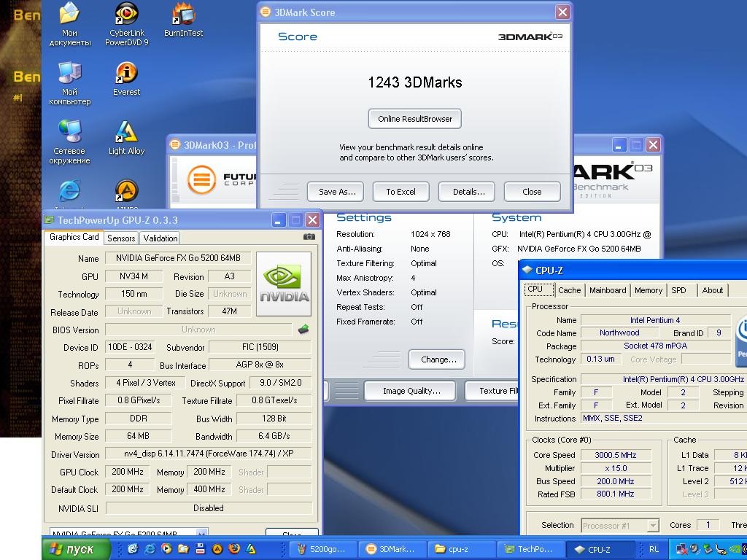
Task: Click the Online ResultBrowser button
Action: pyautogui.click(x=414, y=119)
